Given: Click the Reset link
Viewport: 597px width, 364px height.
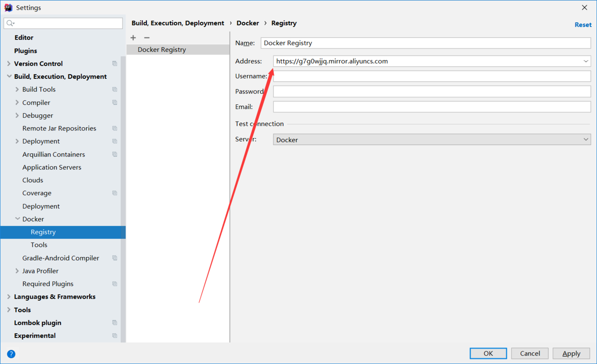Looking at the screenshot, I should click(583, 25).
